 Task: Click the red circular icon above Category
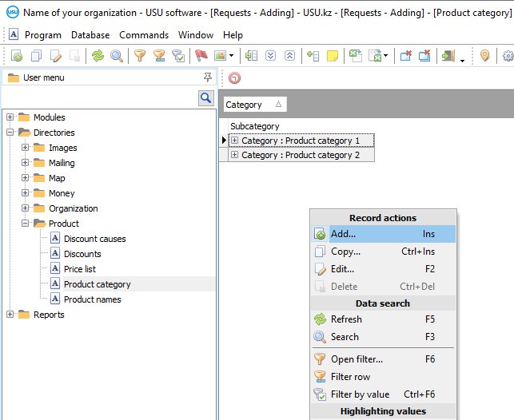pos(234,78)
